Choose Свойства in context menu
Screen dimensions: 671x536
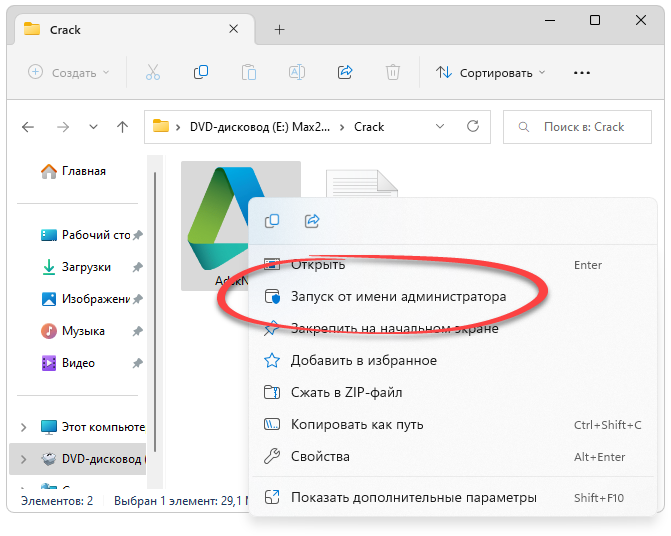pos(453,456)
